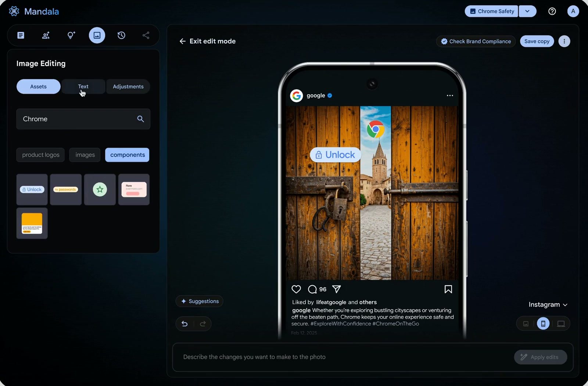Switch to the Adjustments tab
This screenshot has width=588, height=386.
[x=128, y=87]
